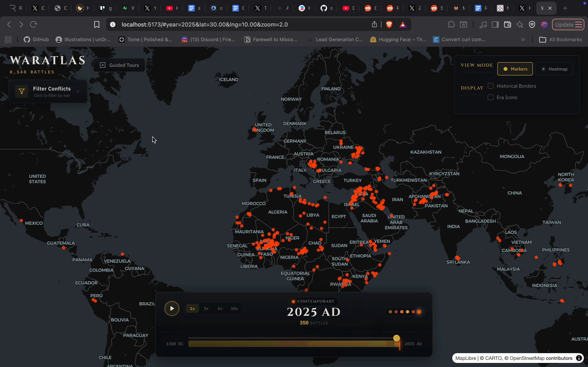This screenshot has height=367, width=588.
Task: Open the Brave wallet icon
Action: pos(508,24)
